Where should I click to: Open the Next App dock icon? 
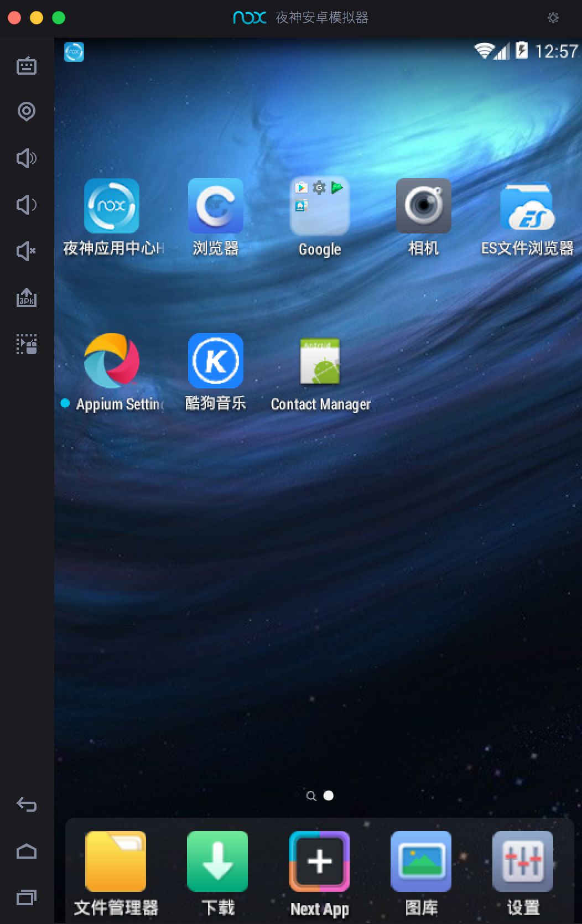click(x=319, y=861)
